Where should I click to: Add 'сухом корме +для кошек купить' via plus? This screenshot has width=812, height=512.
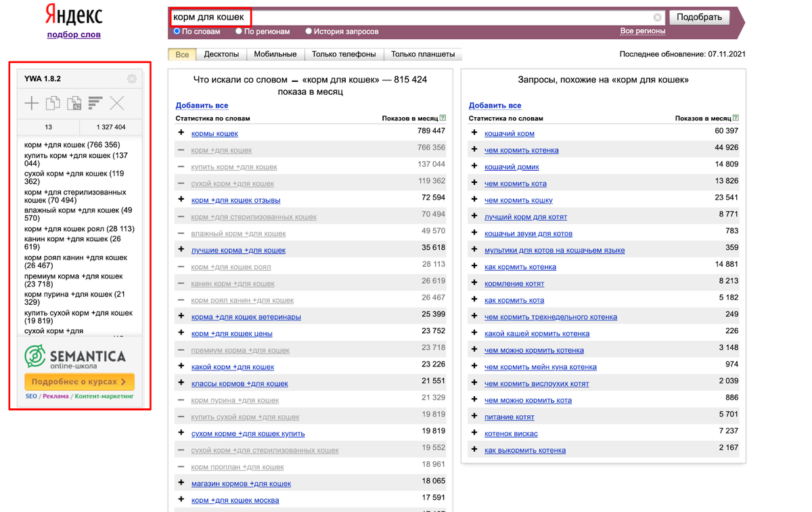coord(181,433)
